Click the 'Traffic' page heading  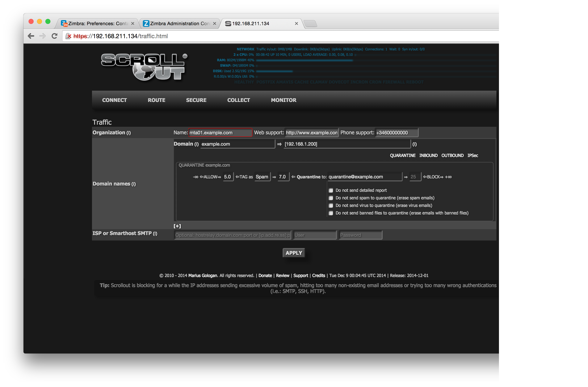pyautogui.click(x=102, y=122)
